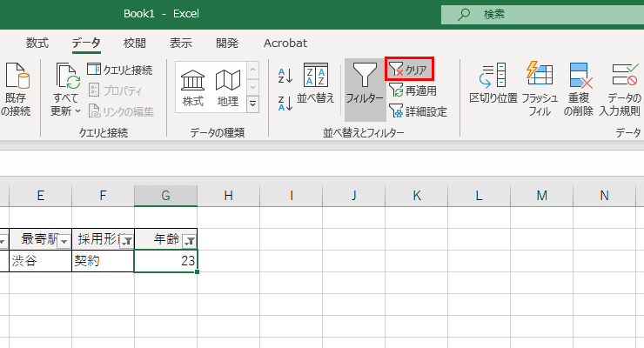Click クリア to clear filter
Viewport: 644px width, 348px height.
[409, 69]
